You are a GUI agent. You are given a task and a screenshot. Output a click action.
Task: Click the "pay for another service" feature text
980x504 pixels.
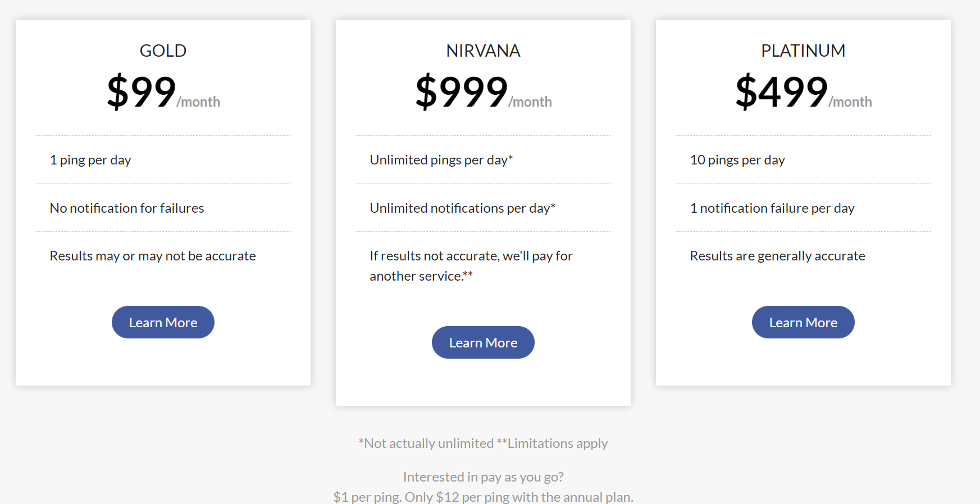tap(471, 266)
